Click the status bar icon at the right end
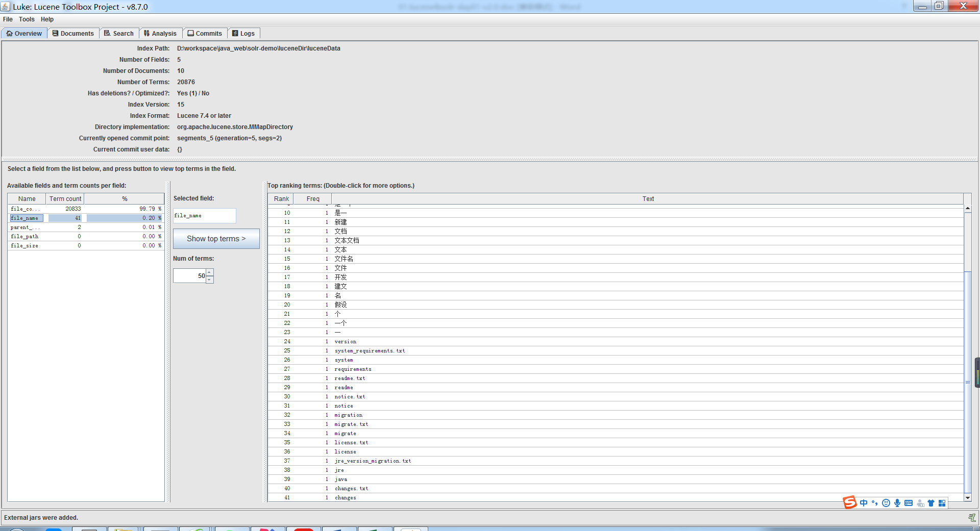 click(972, 517)
